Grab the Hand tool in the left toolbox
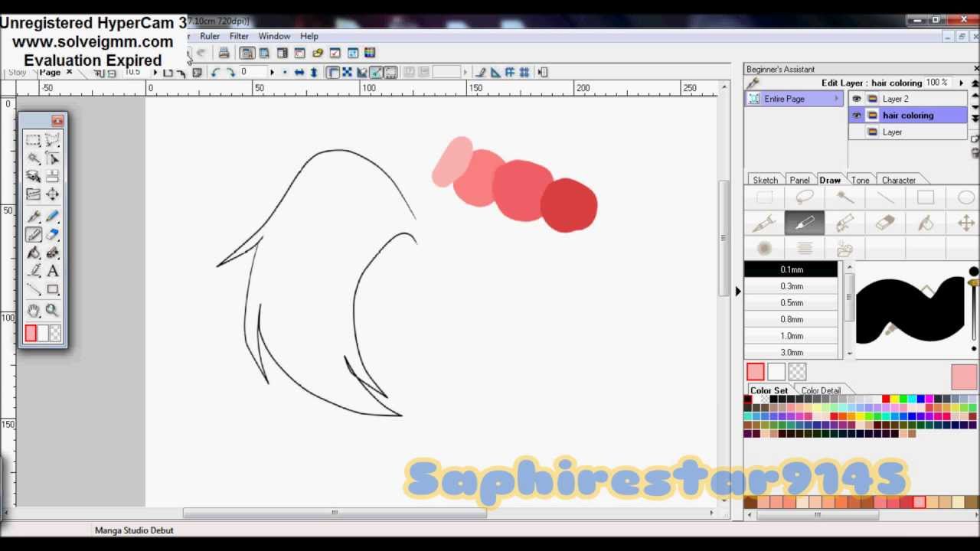 point(33,310)
